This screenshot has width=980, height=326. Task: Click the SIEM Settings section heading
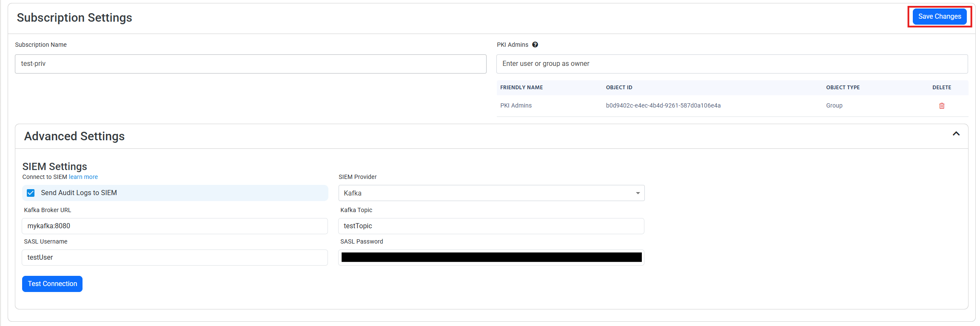coord(54,166)
